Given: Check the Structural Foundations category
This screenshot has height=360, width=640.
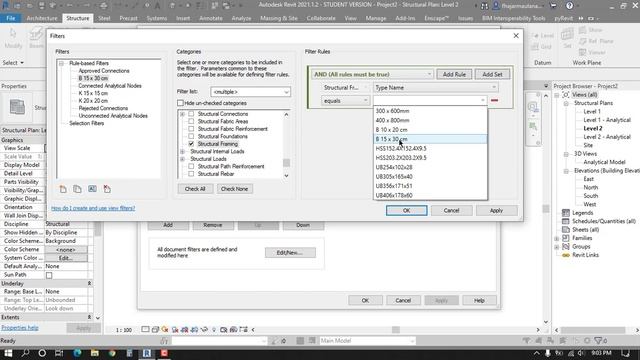Looking at the screenshot, I should 191,136.
